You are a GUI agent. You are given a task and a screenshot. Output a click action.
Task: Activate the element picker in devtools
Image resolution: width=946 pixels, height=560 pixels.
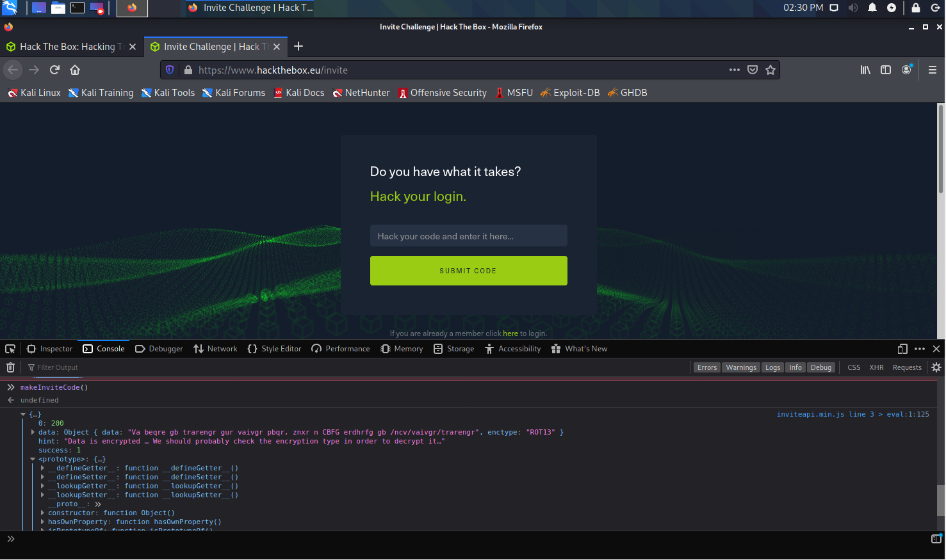point(10,349)
